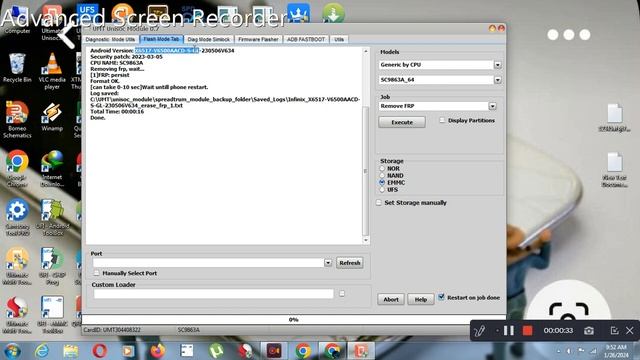Toggle the checkbox beside the Custom Loader field
The width and height of the screenshot is (640, 360).
pyautogui.click(x=342, y=293)
